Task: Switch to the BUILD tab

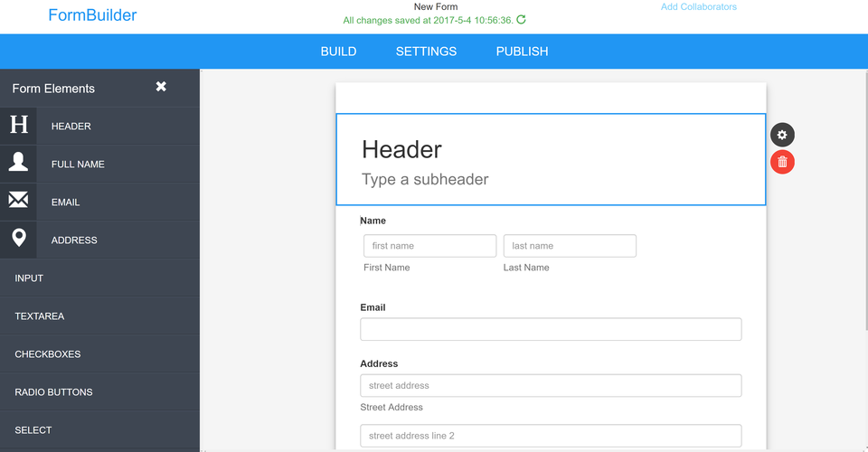Action: 338,52
